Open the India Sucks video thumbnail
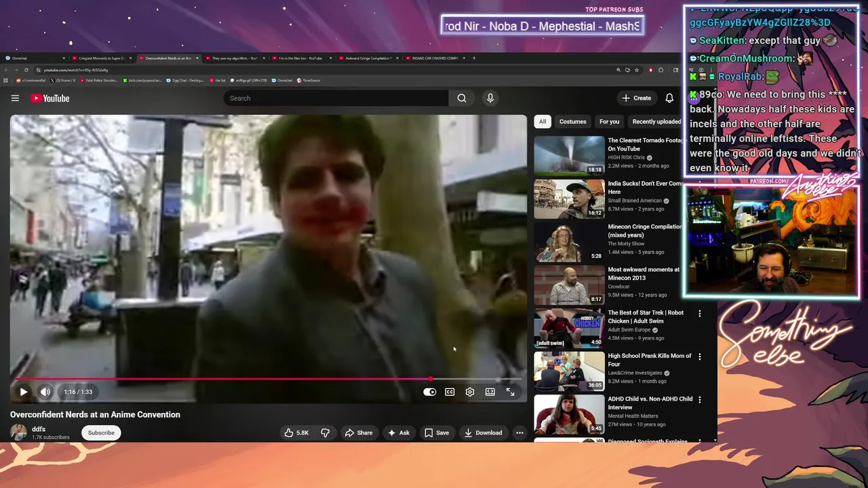The height and width of the screenshot is (488, 868). pos(569,199)
